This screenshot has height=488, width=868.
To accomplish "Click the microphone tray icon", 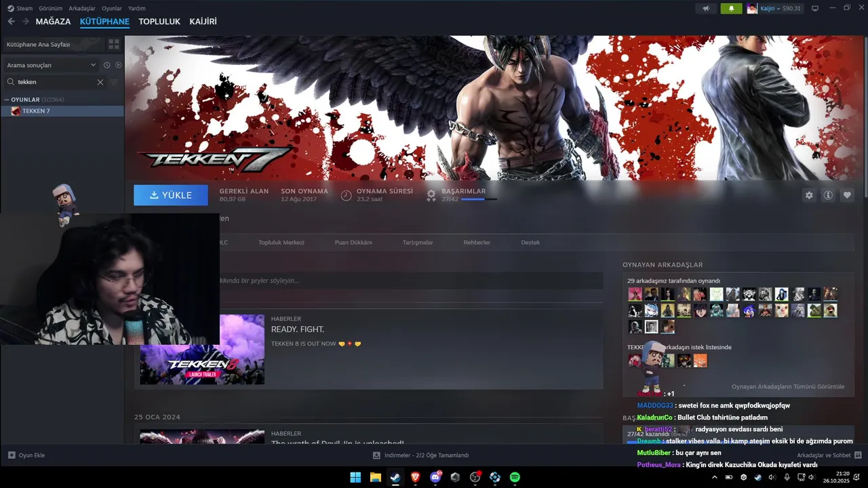I will [787, 477].
